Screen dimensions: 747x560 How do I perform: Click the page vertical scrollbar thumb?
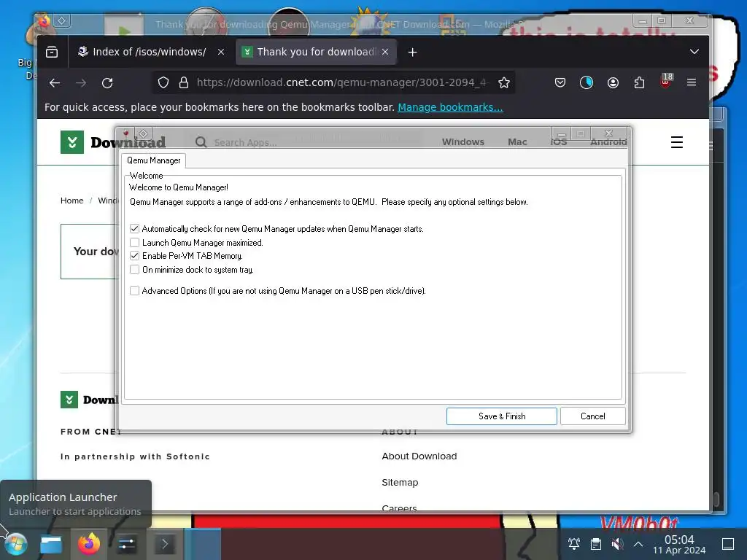click(x=716, y=499)
